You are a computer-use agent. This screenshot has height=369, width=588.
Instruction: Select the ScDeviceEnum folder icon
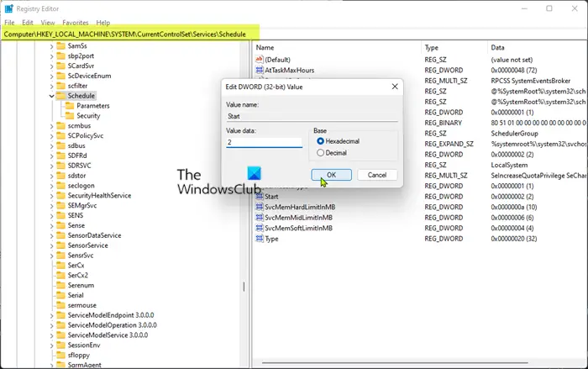pyautogui.click(x=60, y=76)
